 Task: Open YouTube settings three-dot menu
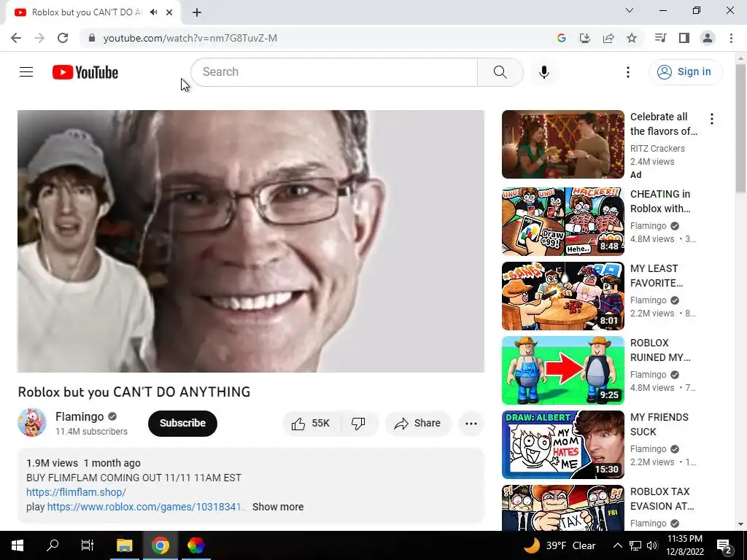click(628, 72)
